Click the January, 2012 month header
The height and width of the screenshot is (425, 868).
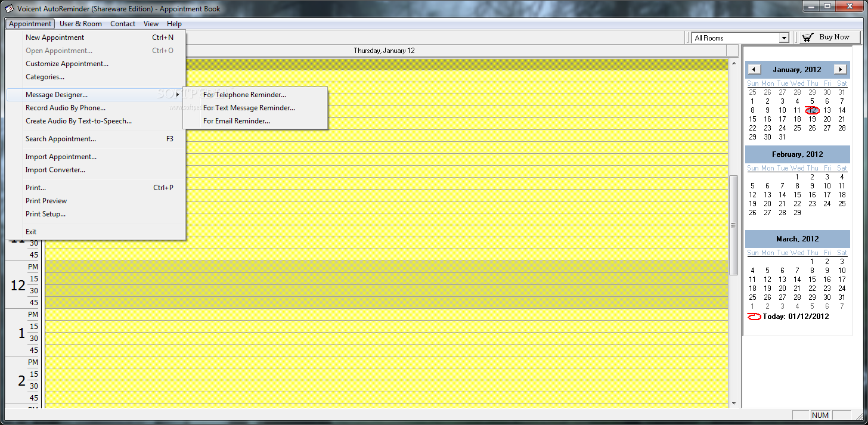pyautogui.click(x=797, y=70)
